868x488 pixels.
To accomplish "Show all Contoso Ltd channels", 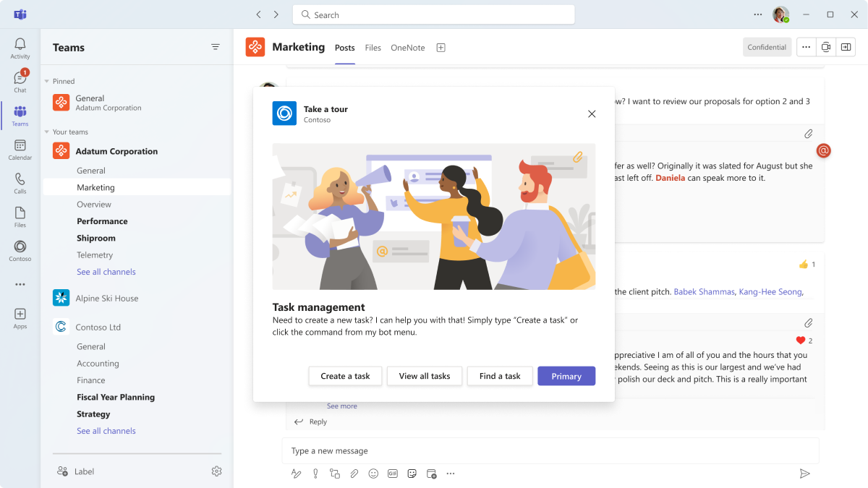I will 106,431.
